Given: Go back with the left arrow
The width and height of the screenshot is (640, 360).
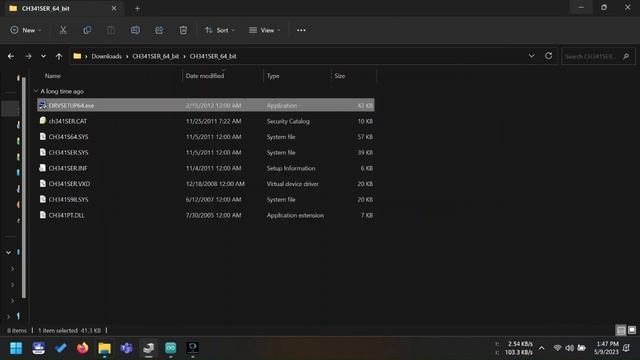Looking at the screenshot, I should [11, 56].
